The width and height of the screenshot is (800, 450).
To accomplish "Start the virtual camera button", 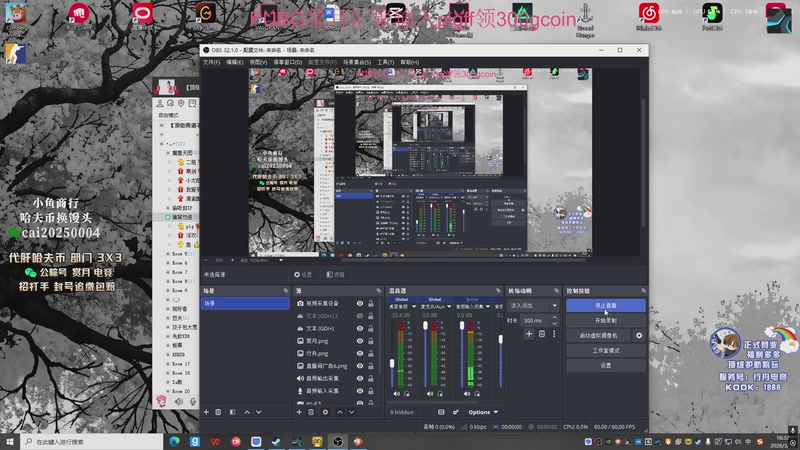I will (598, 335).
